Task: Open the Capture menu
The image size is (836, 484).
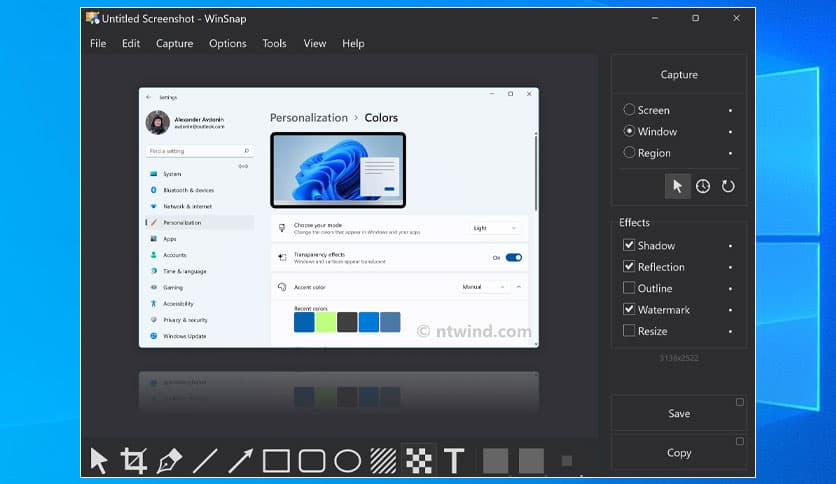Action: (x=174, y=43)
